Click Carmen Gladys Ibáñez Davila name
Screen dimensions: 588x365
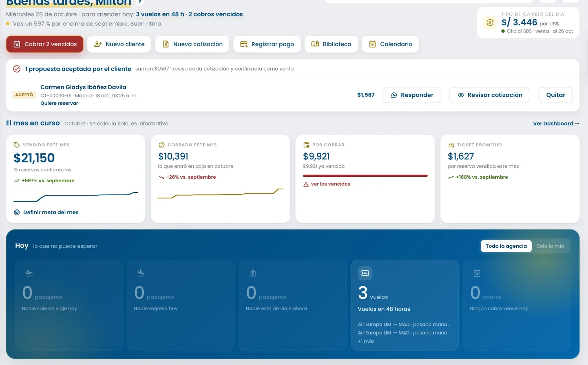pos(83,87)
